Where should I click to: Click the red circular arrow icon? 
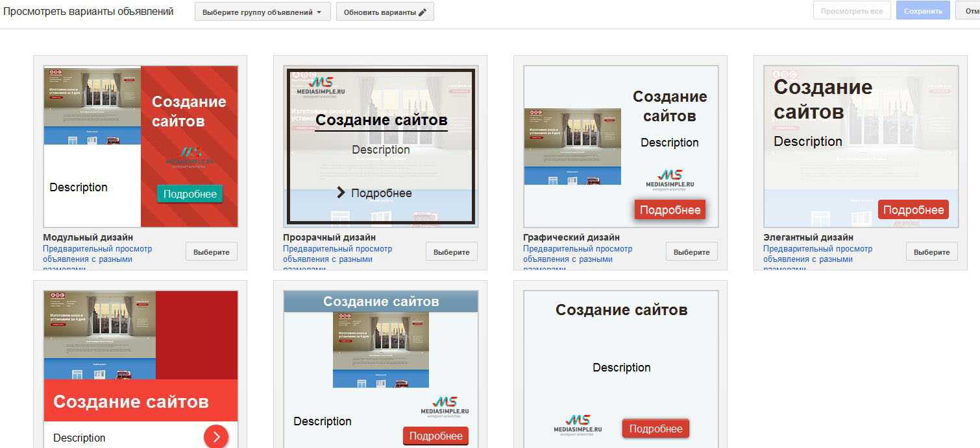point(216,436)
